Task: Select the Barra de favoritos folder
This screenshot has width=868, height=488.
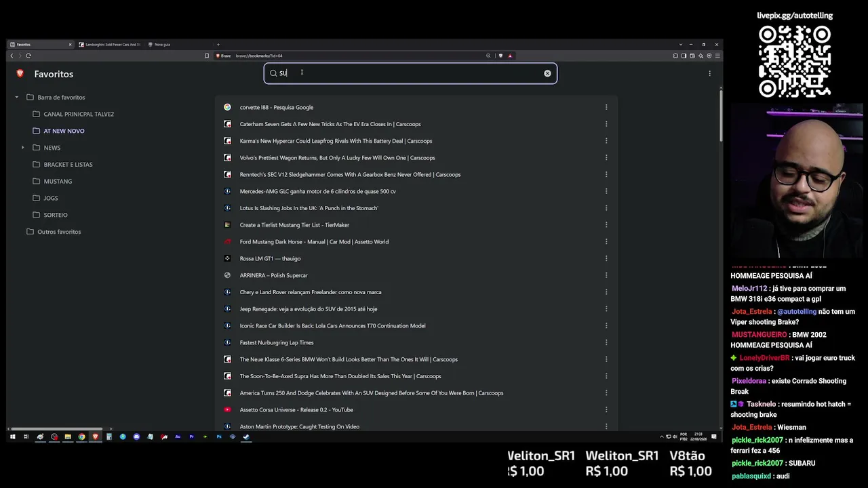Action: tap(61, 98)
